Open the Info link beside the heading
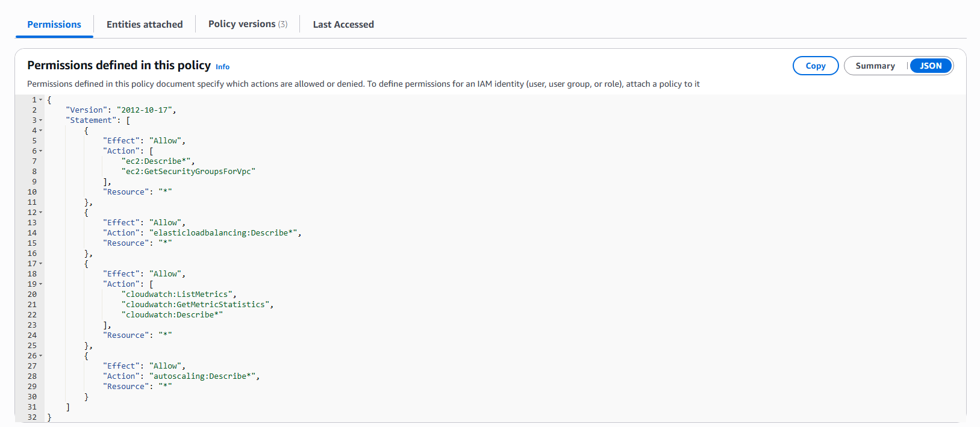Viewport: 980px width, 427px height. click(x=222, y=67)
